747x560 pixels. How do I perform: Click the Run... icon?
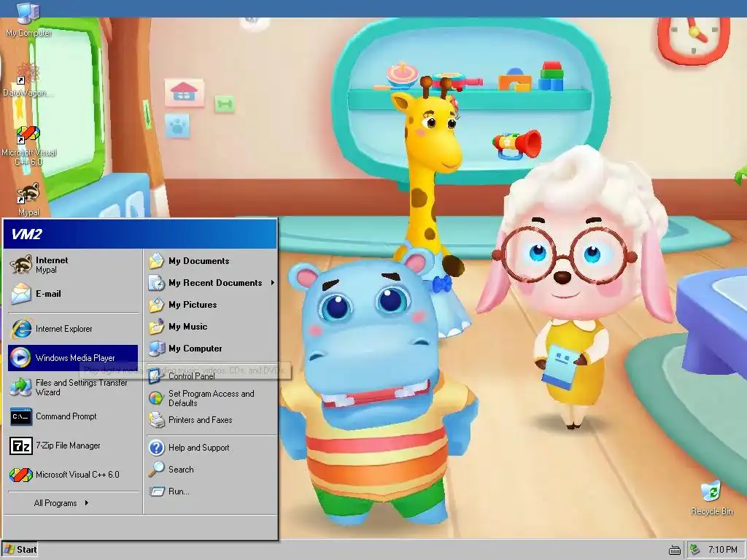(x=156, y=491)
